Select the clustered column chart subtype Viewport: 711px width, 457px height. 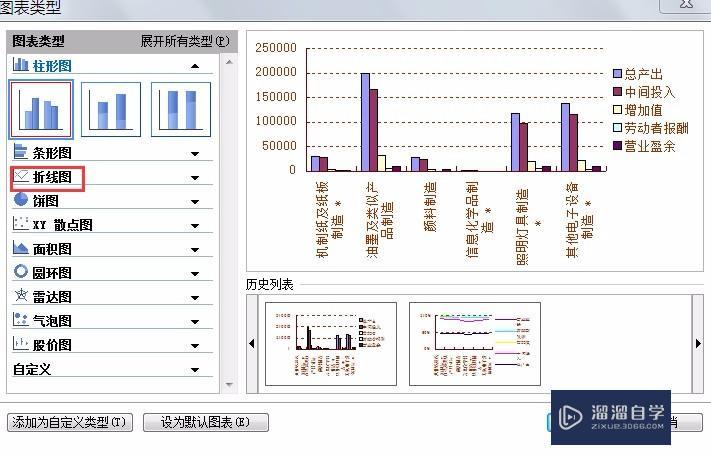[41, 109]
